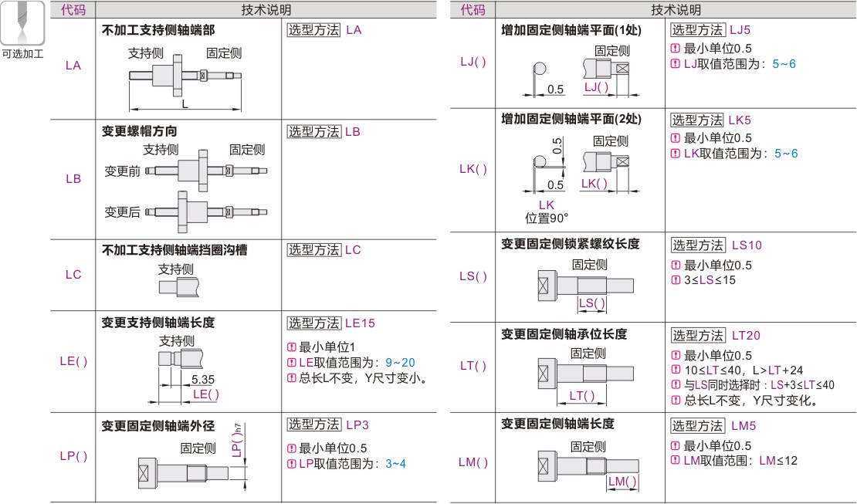The width and height of the screenshot is (857, 504).
Task: Select the LT( ) code cell
Action: (473, 366)
